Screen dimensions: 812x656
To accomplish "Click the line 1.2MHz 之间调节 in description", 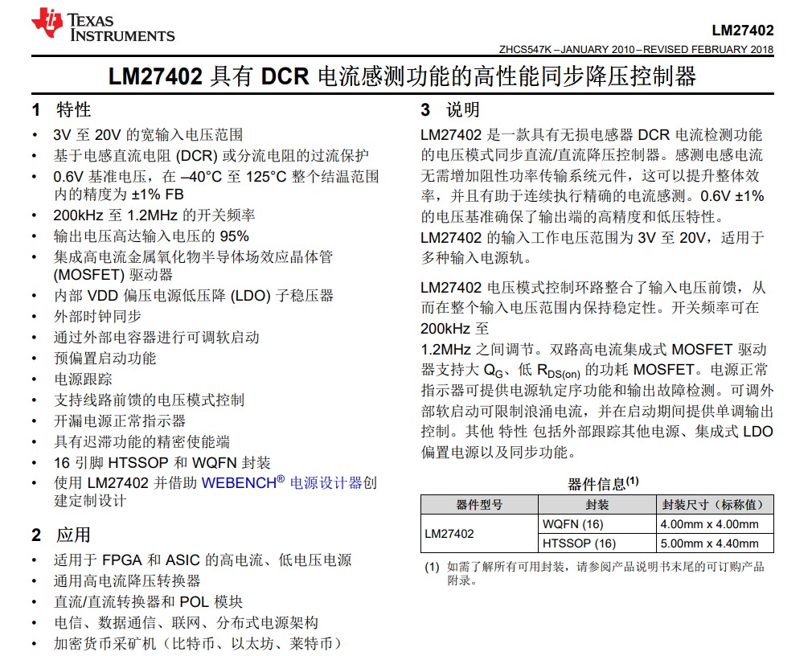I will 593,350.
